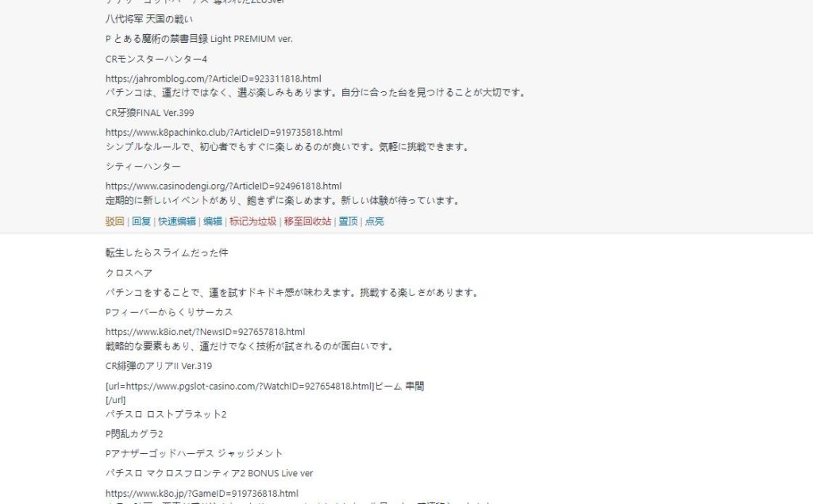Open the k8io.net NewsID URL

pos(205,332)
